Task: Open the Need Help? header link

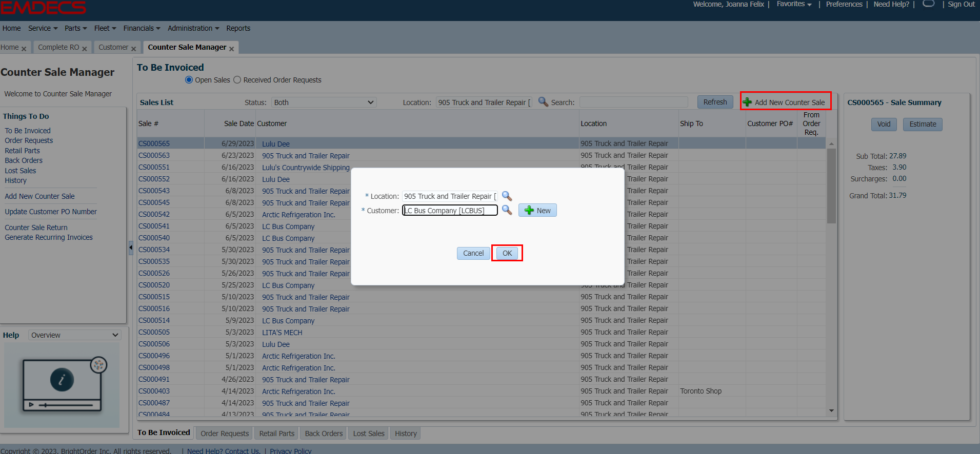Action: [891, 4]
